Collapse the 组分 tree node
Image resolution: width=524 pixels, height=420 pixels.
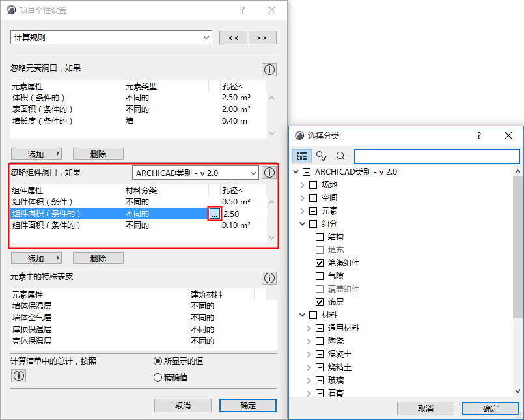pos(303,224)
